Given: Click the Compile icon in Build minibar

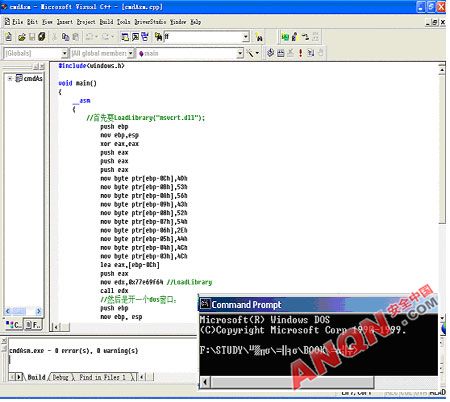Looking at the screenshot, I should click(x=270, y=53).
